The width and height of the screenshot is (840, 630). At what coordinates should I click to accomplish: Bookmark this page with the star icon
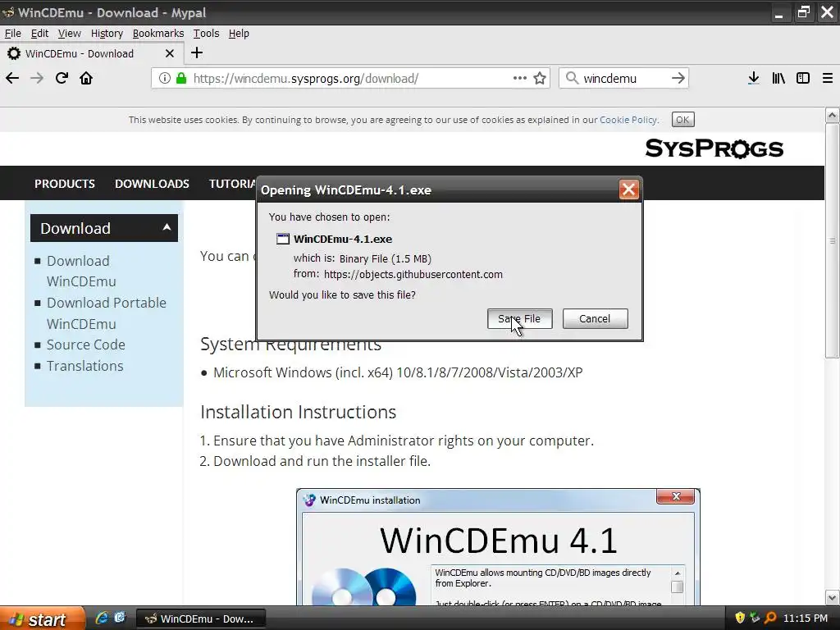(x=540, y=78)
